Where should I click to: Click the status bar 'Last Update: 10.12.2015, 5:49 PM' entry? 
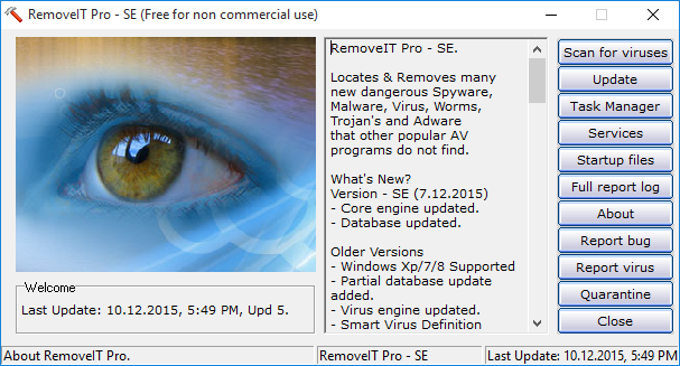point(582,356)
